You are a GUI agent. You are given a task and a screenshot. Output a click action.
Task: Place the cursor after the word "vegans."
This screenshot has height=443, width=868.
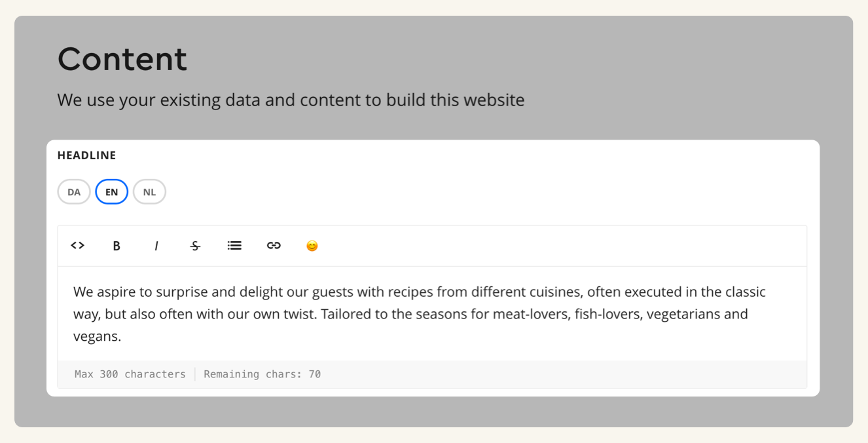click(x=122, y=337)
